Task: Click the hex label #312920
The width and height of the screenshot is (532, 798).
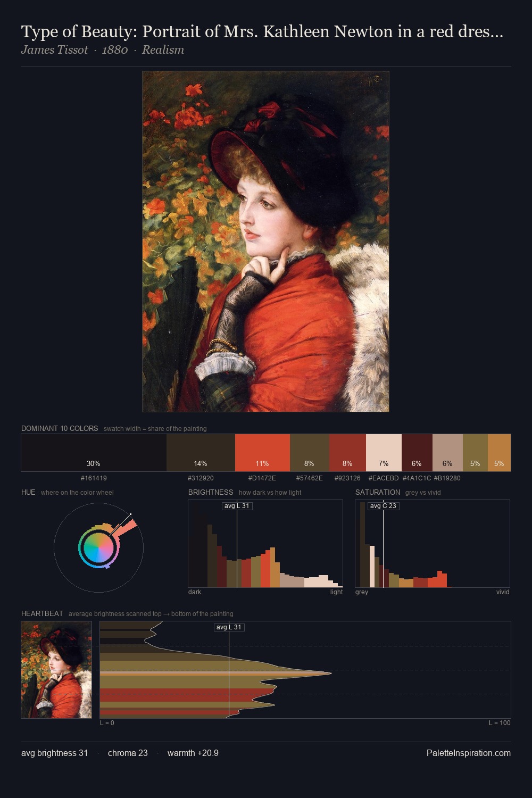Action: [x=201, y=478]
